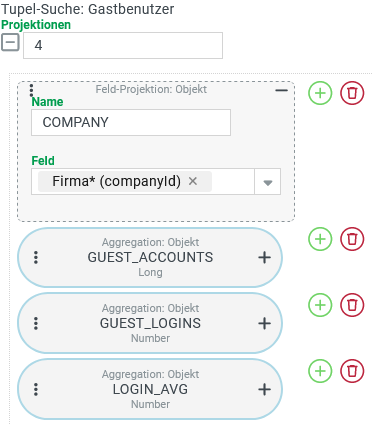Delete the GUEST_ACCOUNTS aggregation
372x425 pixels.
click(352, 239)
